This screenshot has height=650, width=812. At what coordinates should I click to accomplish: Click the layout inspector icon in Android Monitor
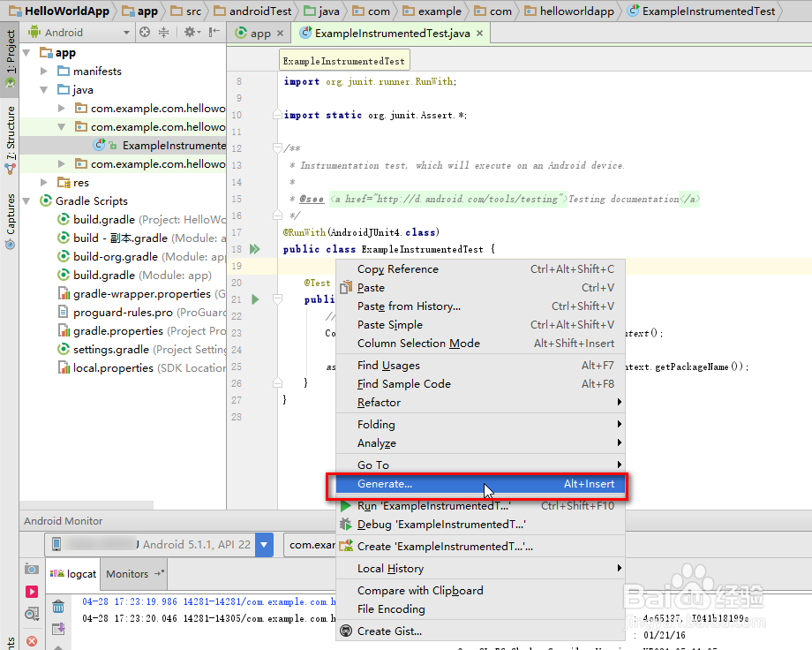coord(32,615)
